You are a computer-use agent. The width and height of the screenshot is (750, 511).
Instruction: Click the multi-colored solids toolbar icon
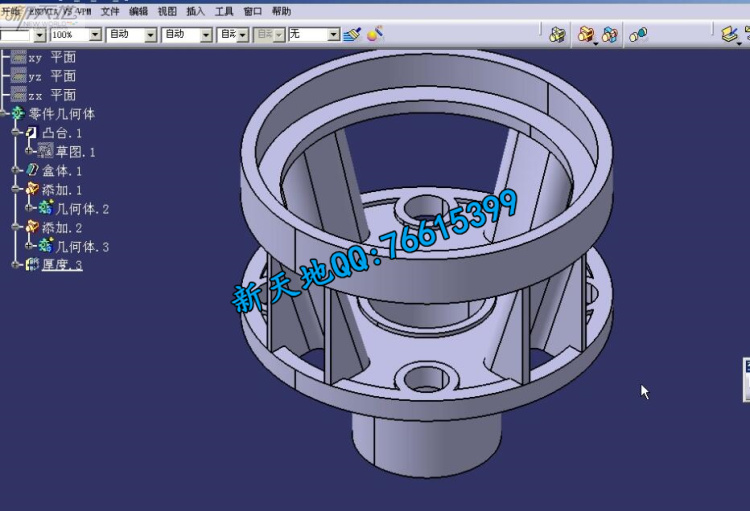pos(587,34)
